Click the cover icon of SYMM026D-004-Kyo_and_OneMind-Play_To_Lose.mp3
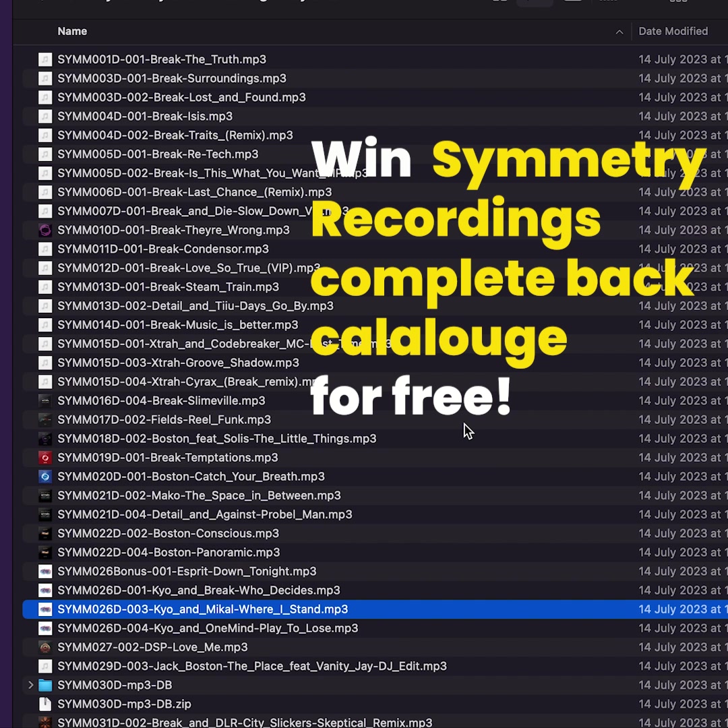 coord(45,628)
